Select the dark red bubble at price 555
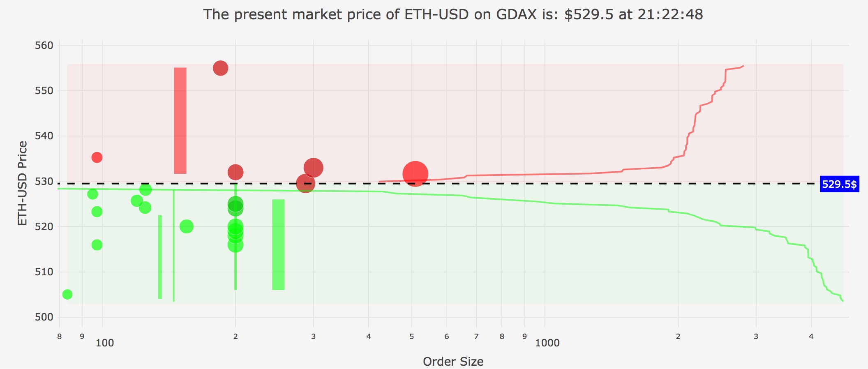This screenshot has width=868, height=369. point(220,68)
